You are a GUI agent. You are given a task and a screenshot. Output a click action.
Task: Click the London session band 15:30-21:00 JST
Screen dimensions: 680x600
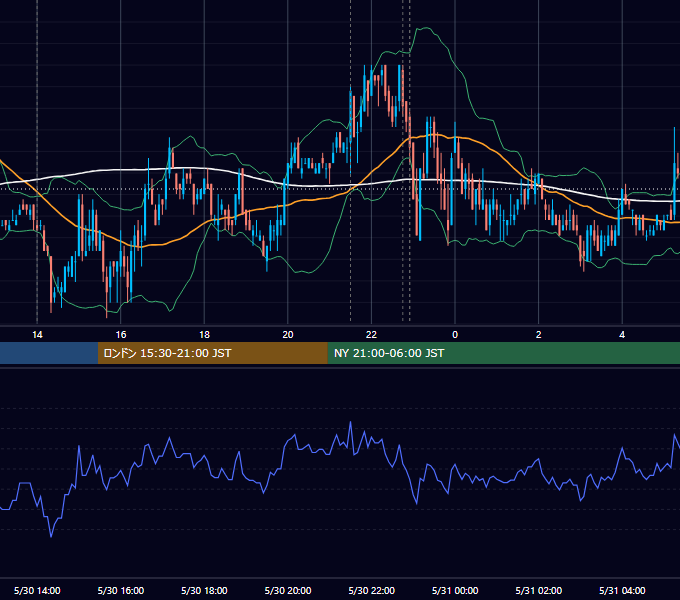tap(212, 353)
